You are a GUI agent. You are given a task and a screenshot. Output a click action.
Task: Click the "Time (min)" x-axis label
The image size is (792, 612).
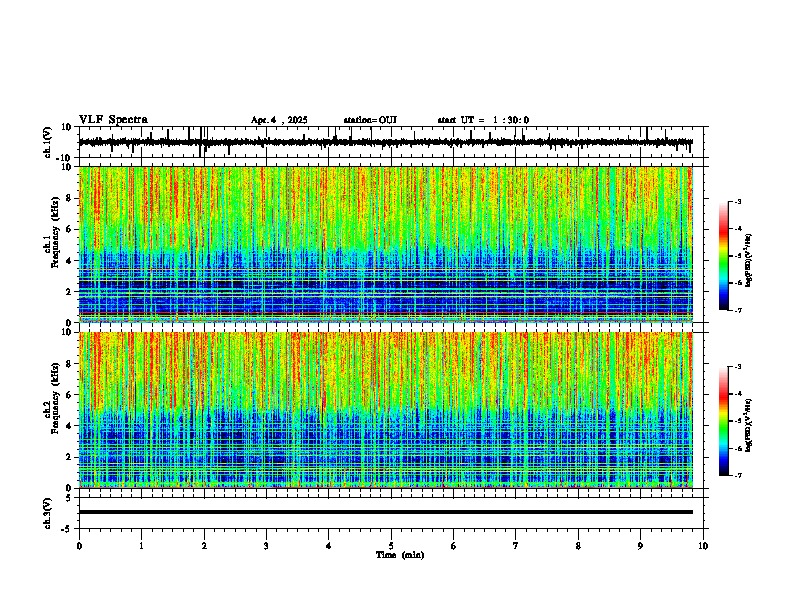coord(400,555)
